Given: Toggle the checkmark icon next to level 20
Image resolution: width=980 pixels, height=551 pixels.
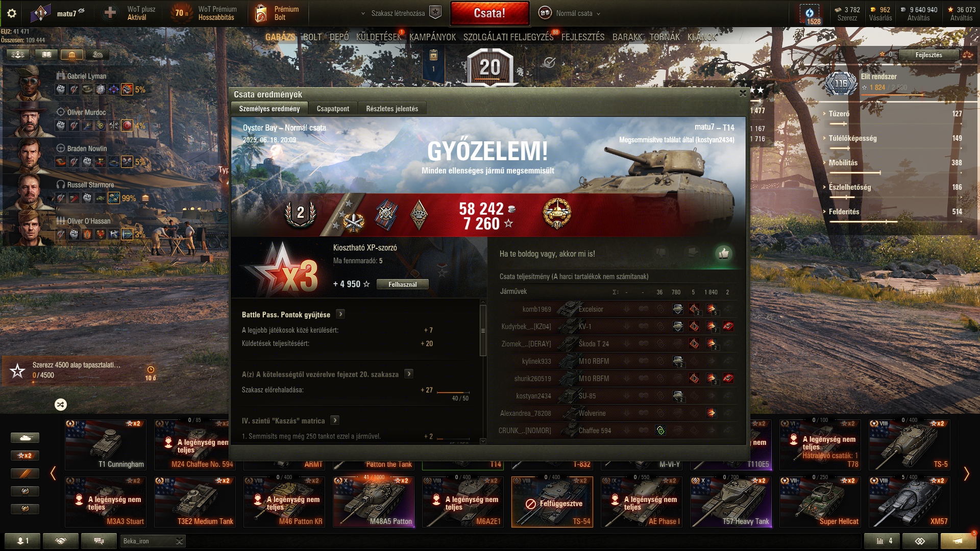Looking at the screenshot, I should [549, 62].
